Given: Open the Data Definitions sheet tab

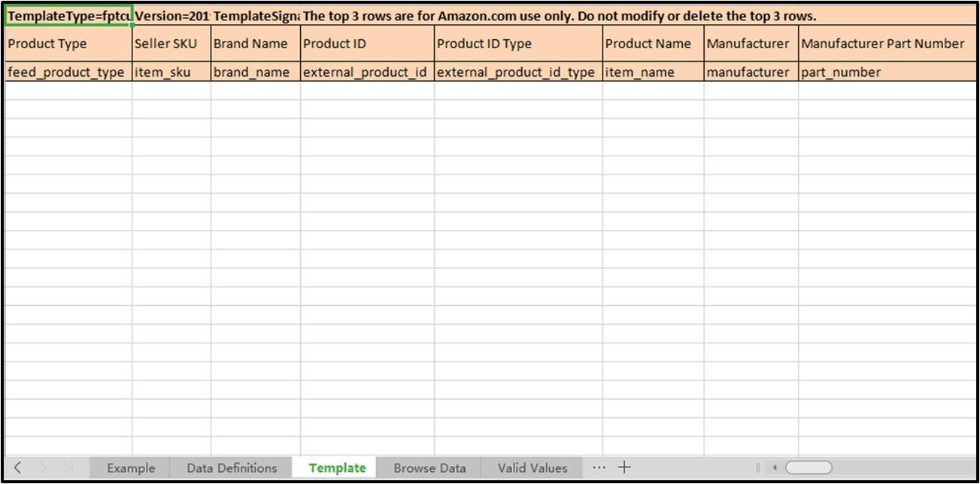Looking at the screenshot, I should click(x=232, y=467).
